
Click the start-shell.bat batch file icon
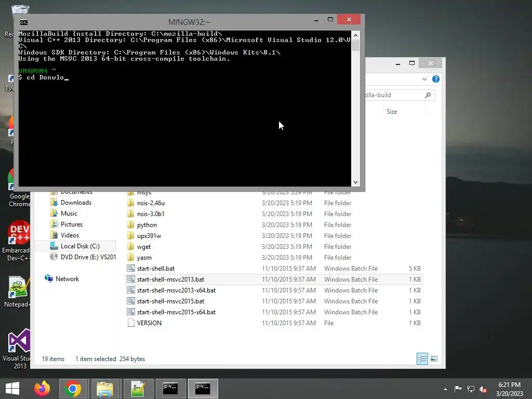coord(130,269)
